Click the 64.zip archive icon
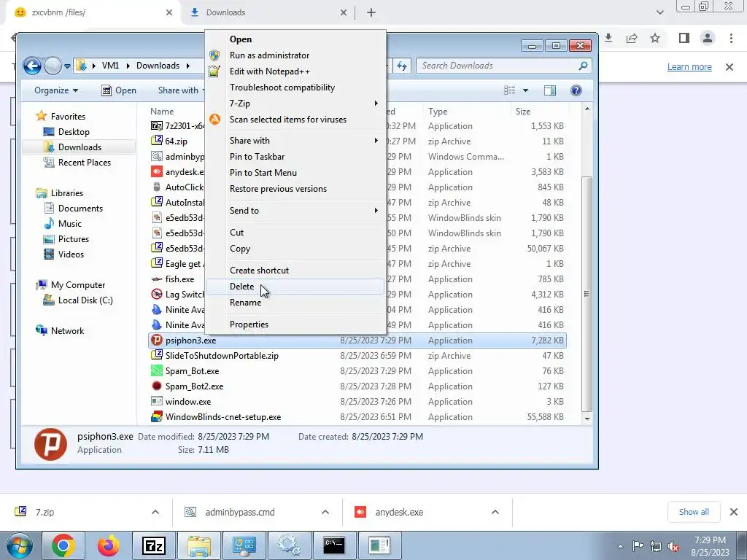 156,141
